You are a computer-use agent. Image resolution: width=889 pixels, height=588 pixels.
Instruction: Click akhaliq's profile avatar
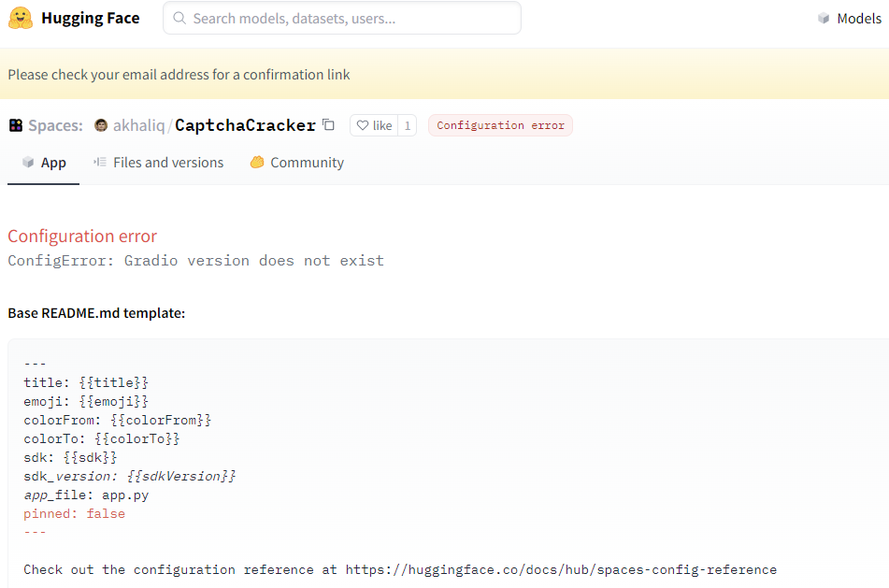pyautogui.click(x=100, y=124)
